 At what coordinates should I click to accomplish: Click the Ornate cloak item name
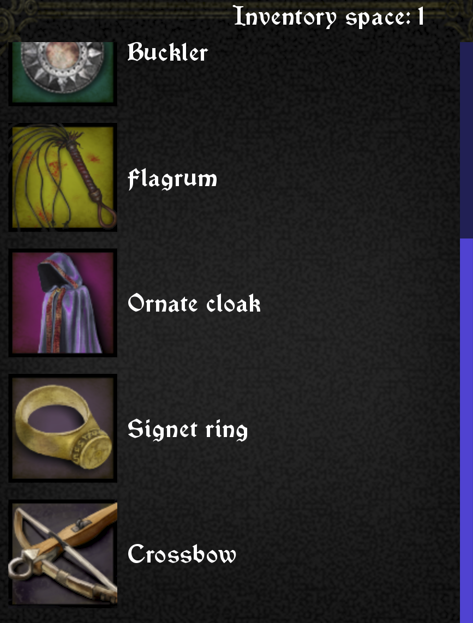point(194,304)
